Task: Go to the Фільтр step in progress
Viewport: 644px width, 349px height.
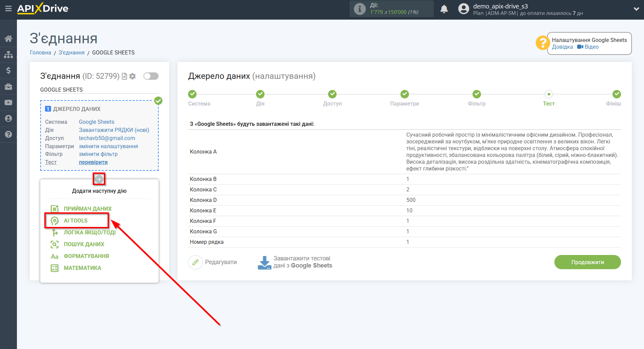Action: click(x=477, y=94)
